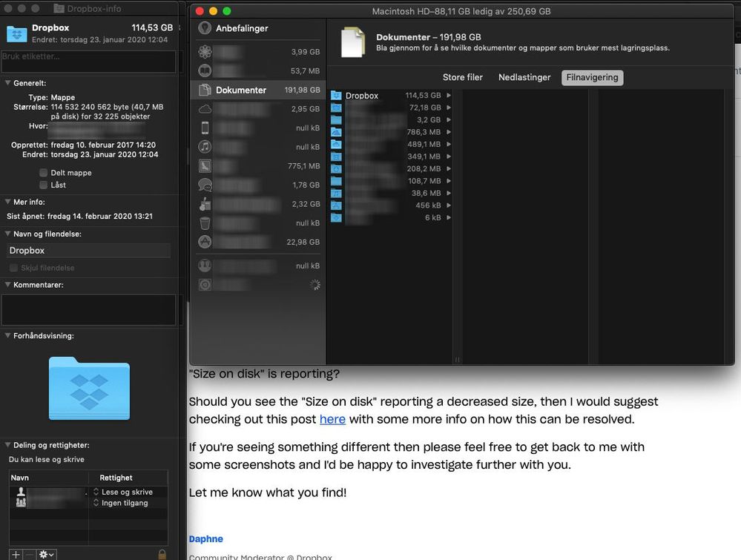Collapse the Mer info section

tap(7, 201)
